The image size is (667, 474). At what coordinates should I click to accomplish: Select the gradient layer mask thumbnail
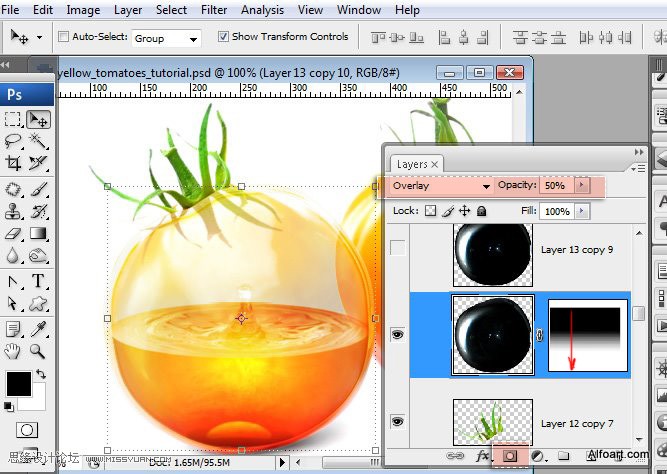(587, 335)
